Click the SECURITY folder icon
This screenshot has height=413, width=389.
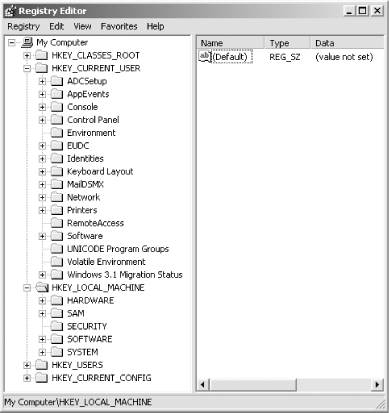[x=57, y=326]
